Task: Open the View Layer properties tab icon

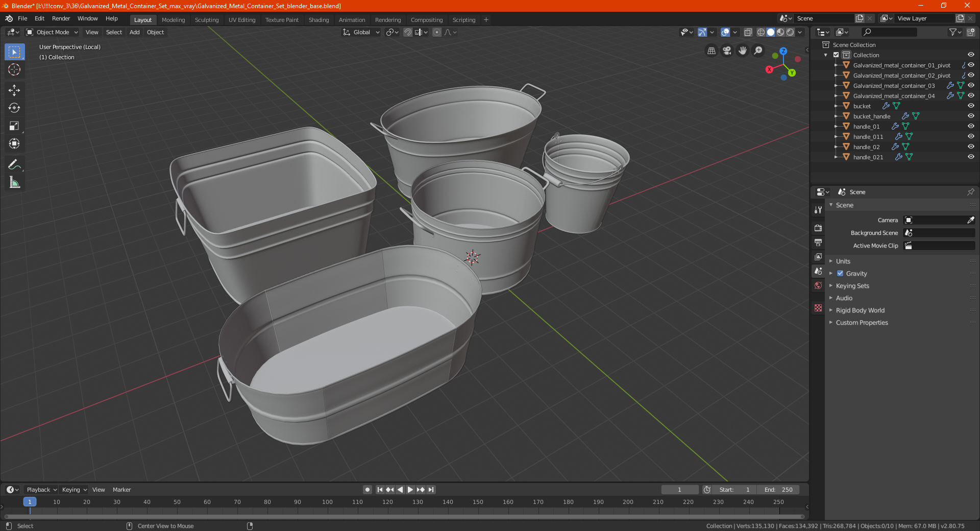Action: [818, 256]
